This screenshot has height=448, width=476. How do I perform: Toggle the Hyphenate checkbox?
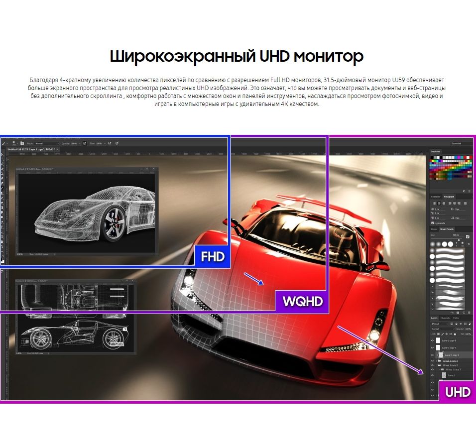pos(433,223)
